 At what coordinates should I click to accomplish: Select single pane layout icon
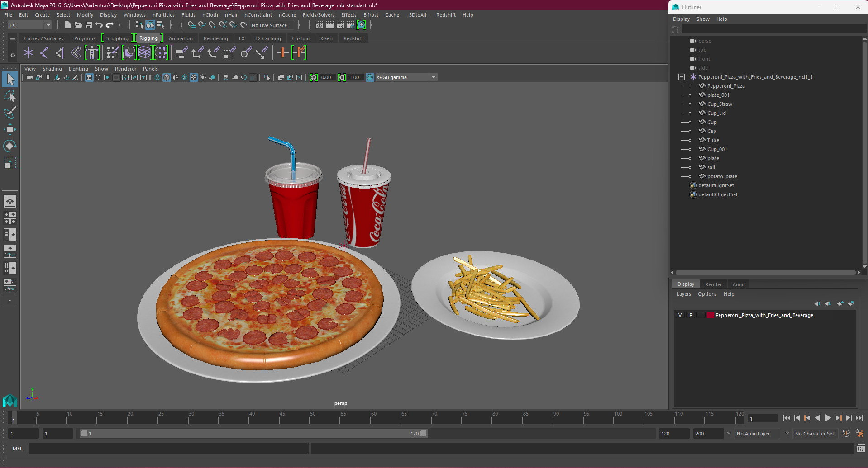pos(10,201)
